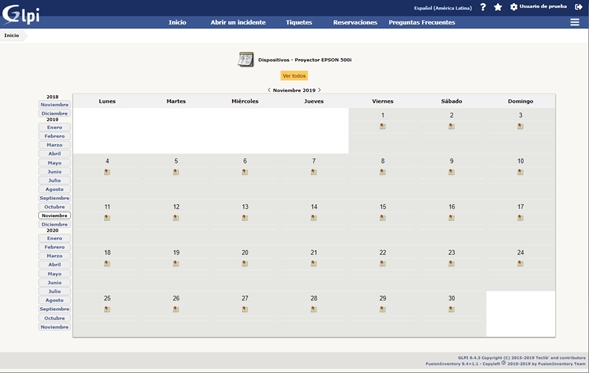Screen dimensions: 589x373
Task: Open Abrir un incidente menu
Action: click(x=238, y=23)
